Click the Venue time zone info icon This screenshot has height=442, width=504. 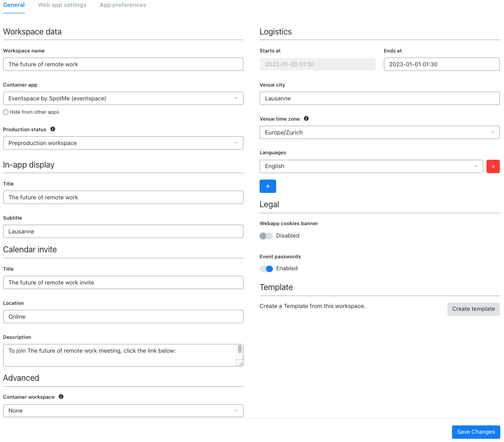306,118
